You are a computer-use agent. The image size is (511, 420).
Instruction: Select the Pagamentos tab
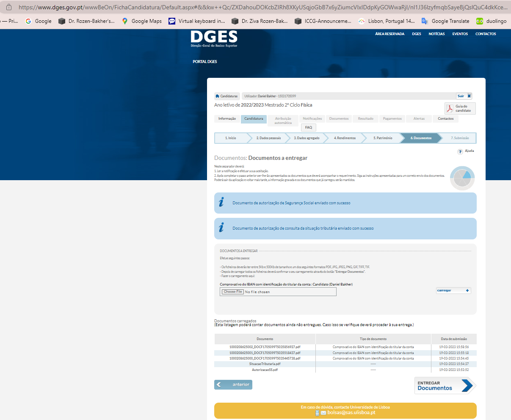click(392, 119)
